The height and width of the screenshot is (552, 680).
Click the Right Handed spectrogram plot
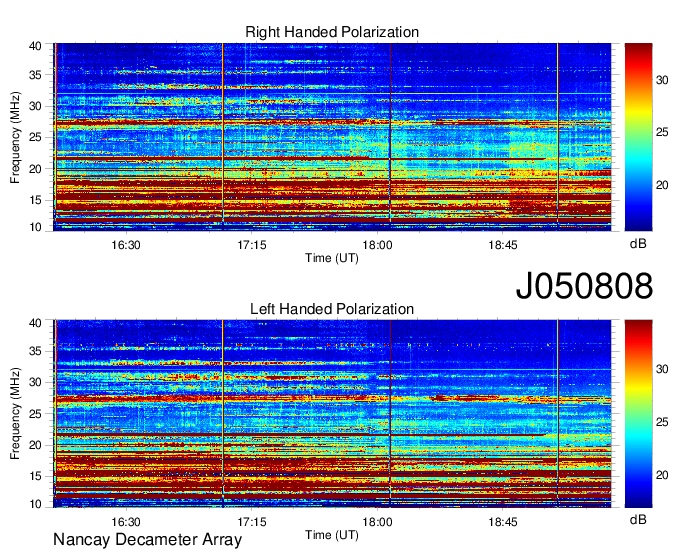click(x=332, y=137)
